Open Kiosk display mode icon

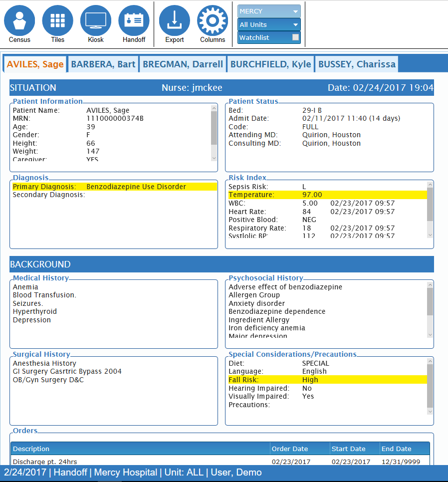(x=96, y=20)
